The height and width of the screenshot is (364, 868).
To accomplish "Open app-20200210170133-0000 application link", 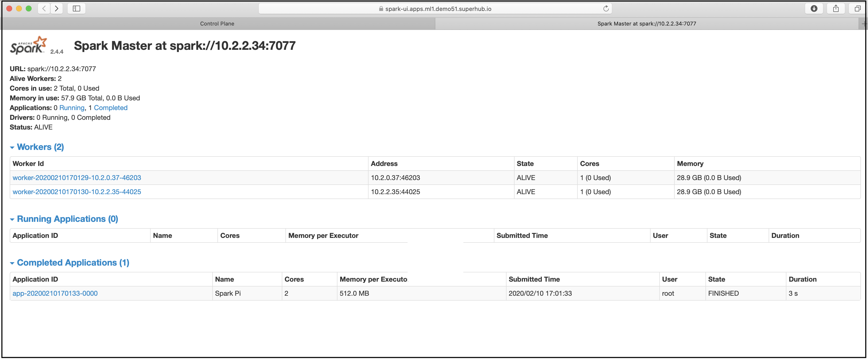I will point(55,293).
